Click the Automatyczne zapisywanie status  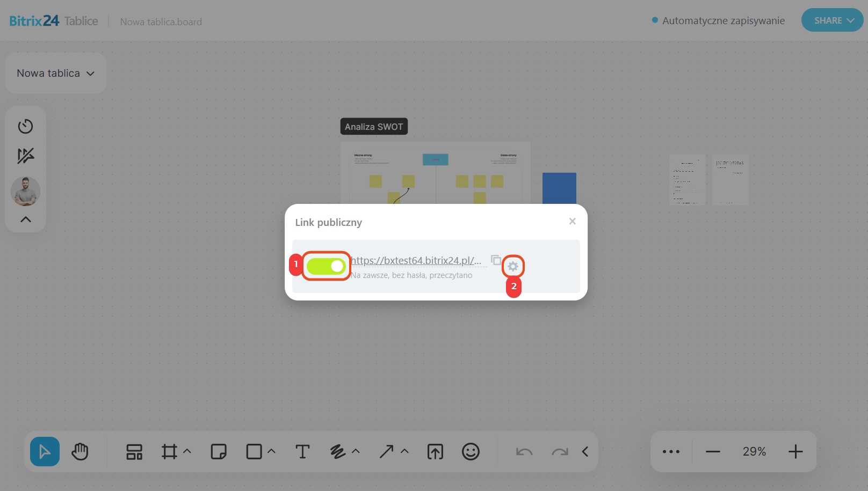pos(724,21)
